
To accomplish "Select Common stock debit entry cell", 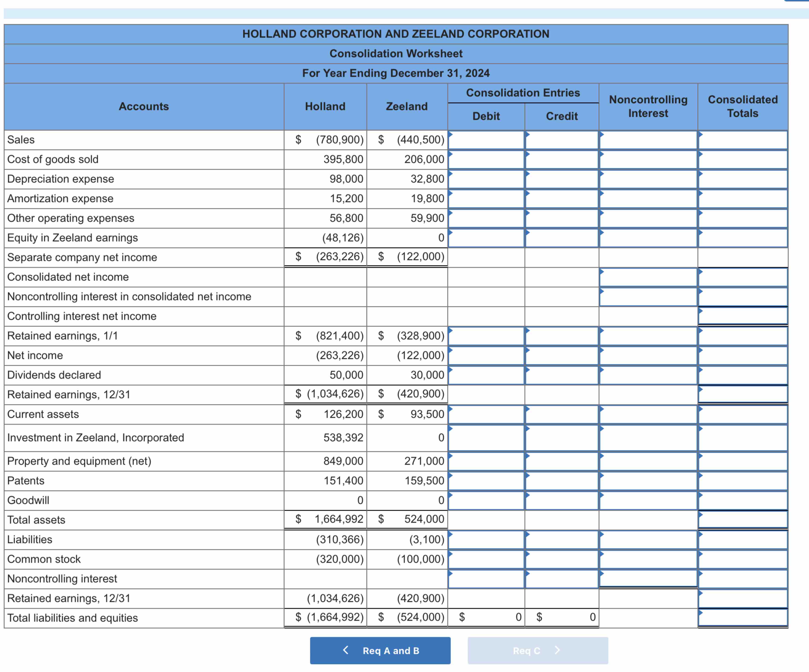I will point(486,559).
